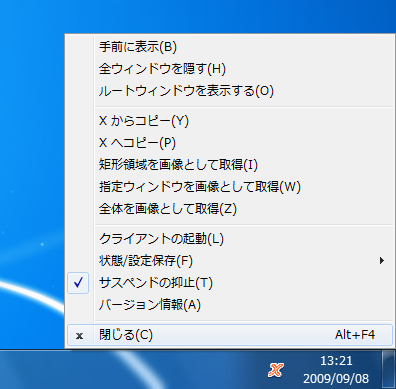Screen dimensions: 396x389
Task: Select 手前に表示(B) menu entry
Action: pyautogui.click(x=230, y=47)
